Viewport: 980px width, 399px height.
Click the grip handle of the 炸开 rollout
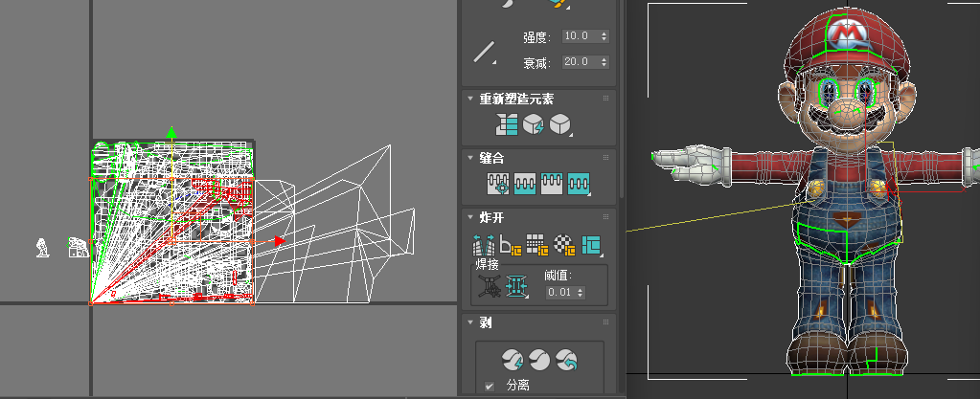(605, 217)
